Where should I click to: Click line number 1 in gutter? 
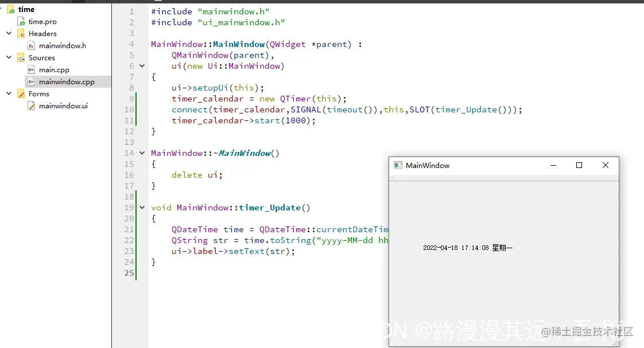click(x=131, y=11)
